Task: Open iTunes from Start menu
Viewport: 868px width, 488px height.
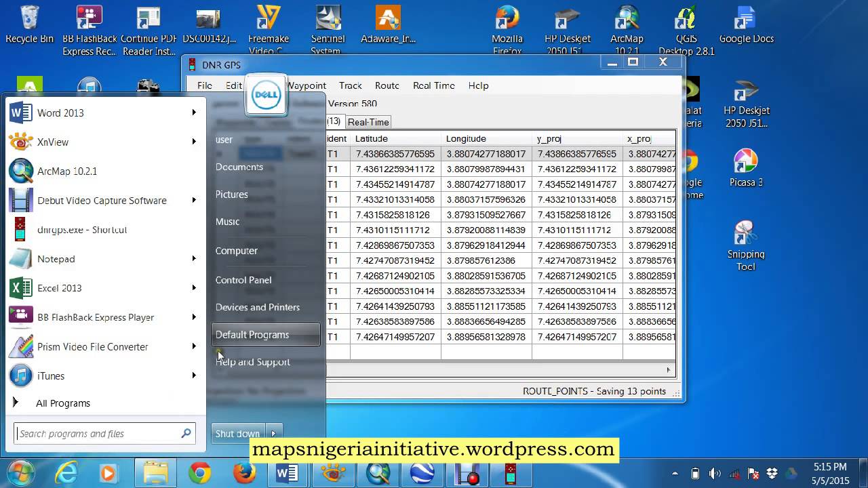Action: (105, 375)
